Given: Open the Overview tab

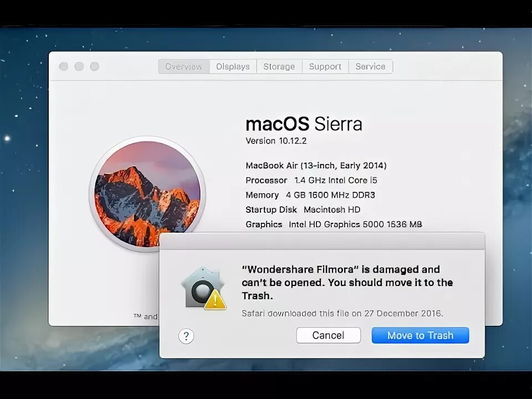Looking at the screenshot, I should [184, 66].
